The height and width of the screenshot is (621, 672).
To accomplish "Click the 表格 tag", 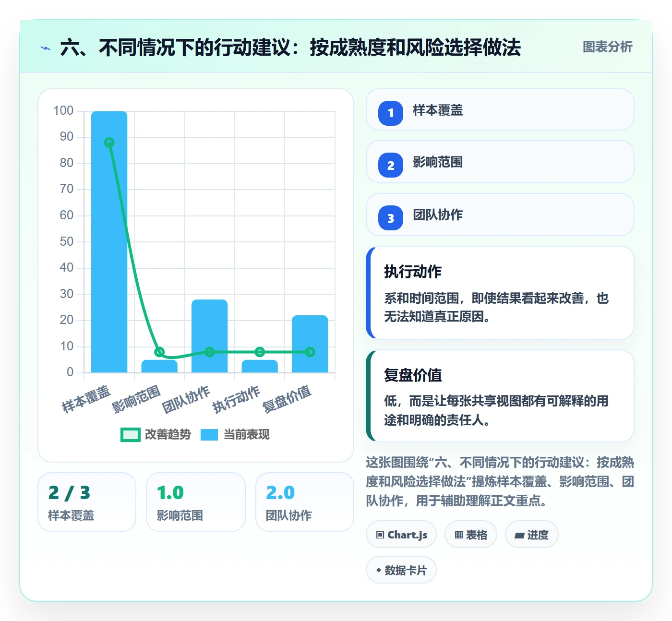I will [x=471, y=535].
